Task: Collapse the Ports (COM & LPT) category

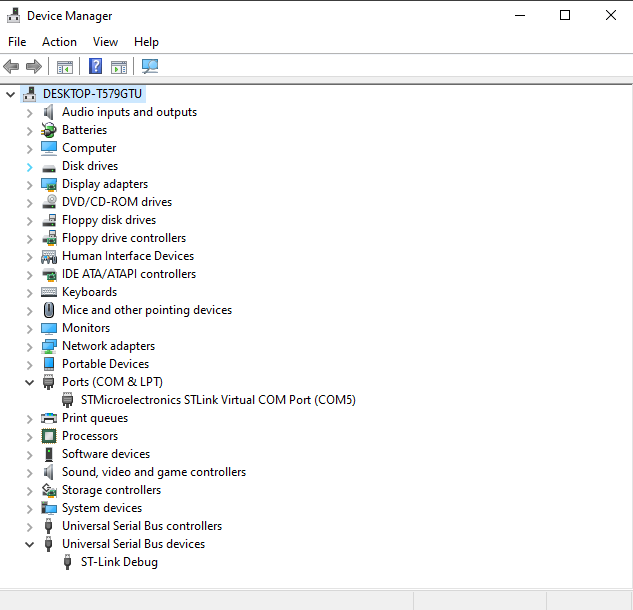Action: click(29, 382)
